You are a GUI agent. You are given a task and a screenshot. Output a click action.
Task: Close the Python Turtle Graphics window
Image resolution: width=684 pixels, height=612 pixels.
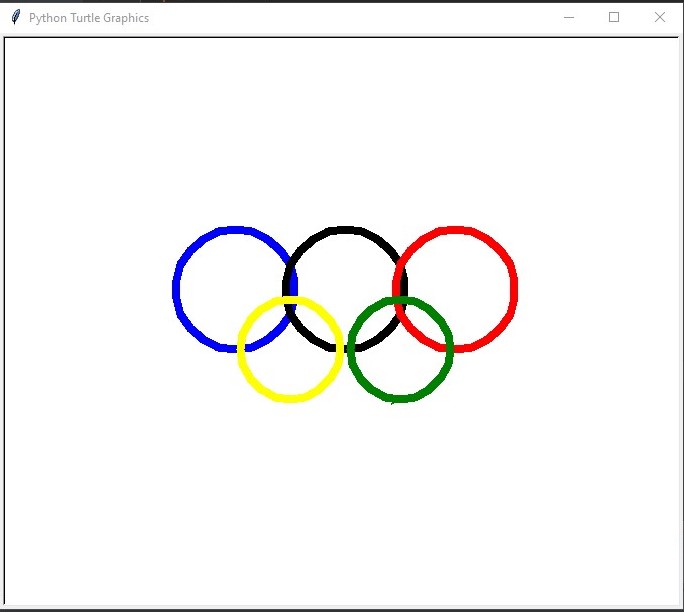(x=660, y=17)
